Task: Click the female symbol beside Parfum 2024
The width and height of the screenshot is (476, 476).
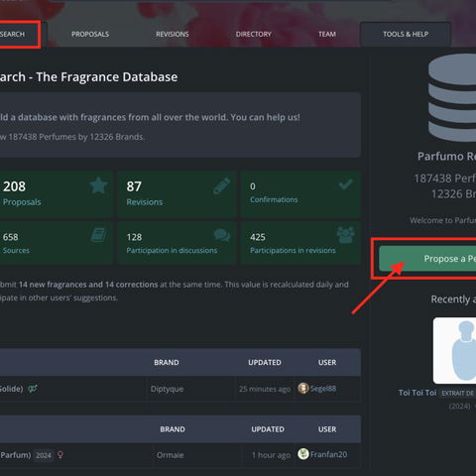Action: [60, 455]
